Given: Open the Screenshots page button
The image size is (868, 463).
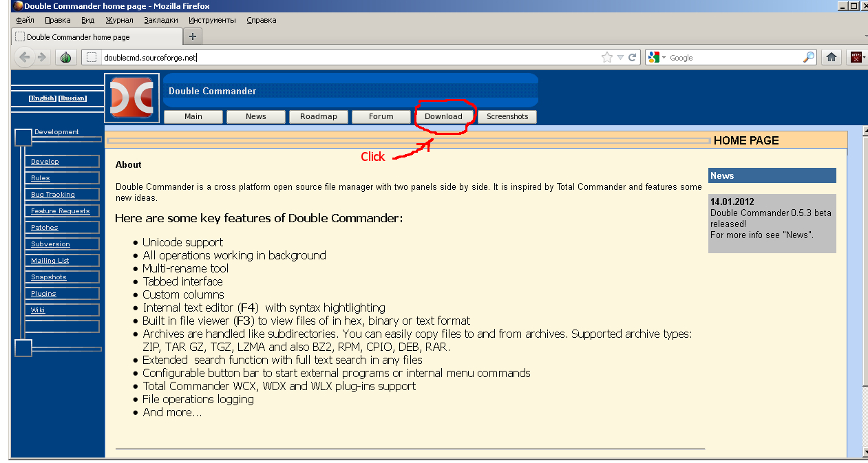Looking at the screenshot, I should [507, 116].
